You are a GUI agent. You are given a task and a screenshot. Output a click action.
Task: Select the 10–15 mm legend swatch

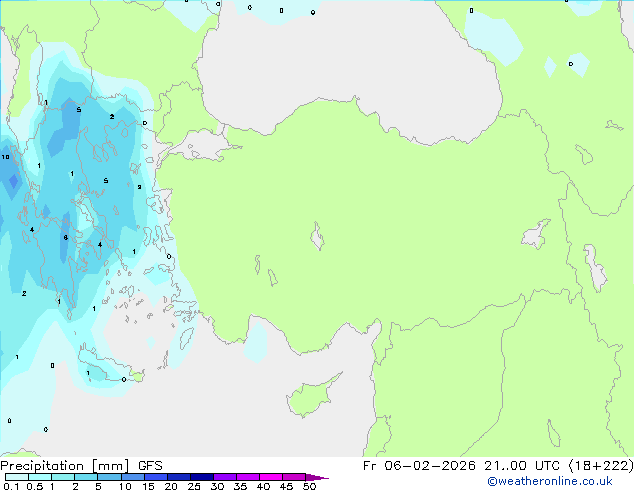tap(132, 477)
